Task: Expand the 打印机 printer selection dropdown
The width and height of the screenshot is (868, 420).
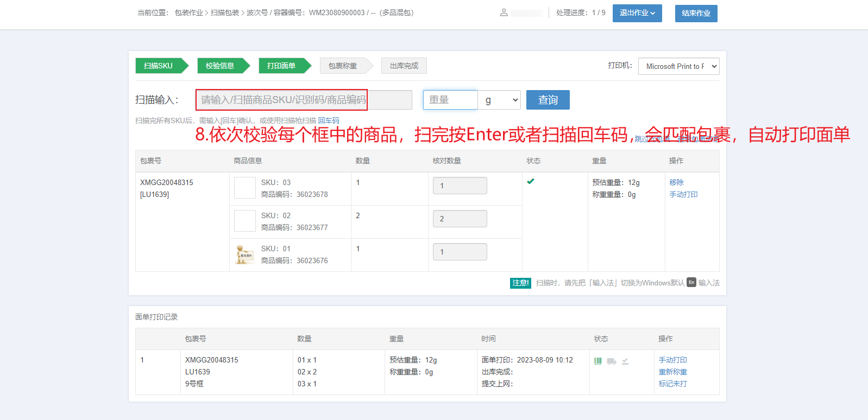Action: 678,66
